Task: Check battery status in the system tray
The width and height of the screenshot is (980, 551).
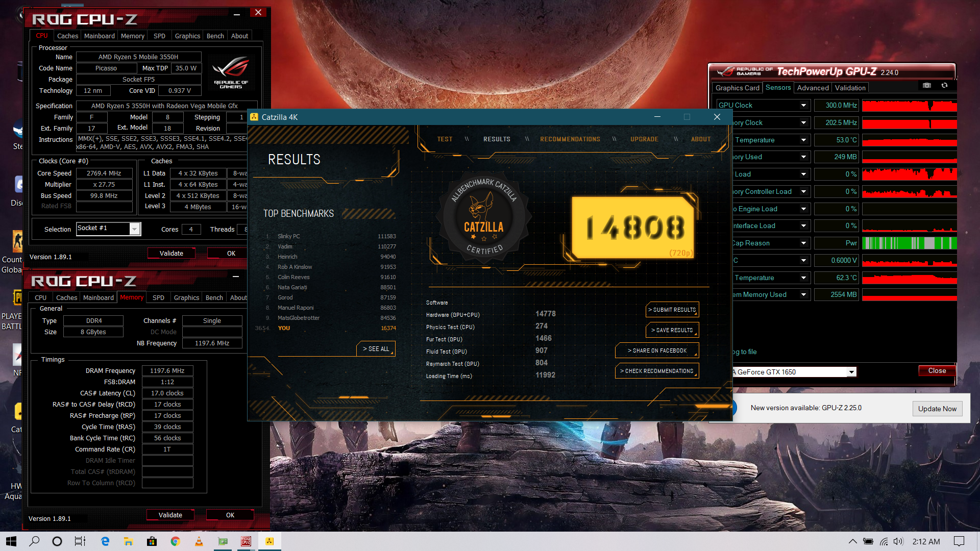Action: (x=868, y=541)
